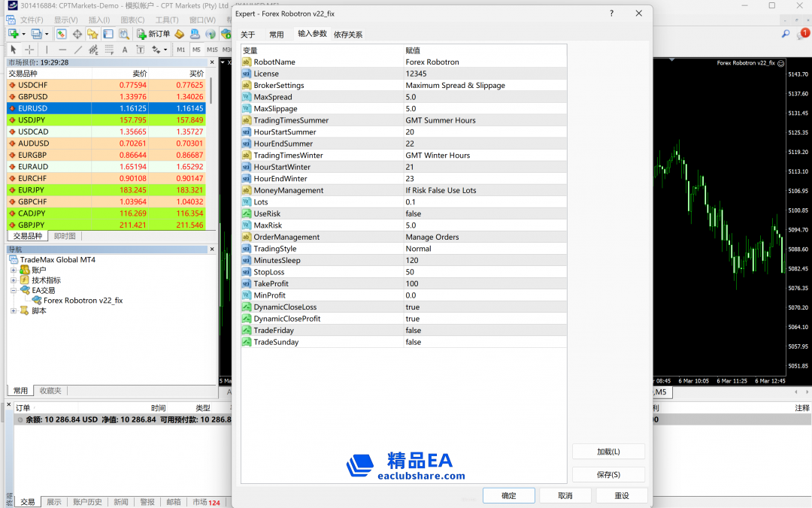The image size is (812, 508).
Task: Choose the text label tool
Action: (124, 50)
